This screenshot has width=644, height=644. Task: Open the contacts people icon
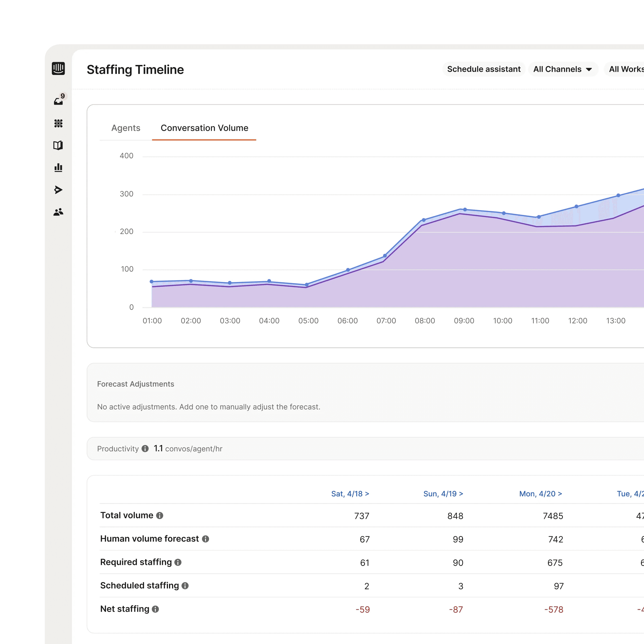[x=58, y=212]
